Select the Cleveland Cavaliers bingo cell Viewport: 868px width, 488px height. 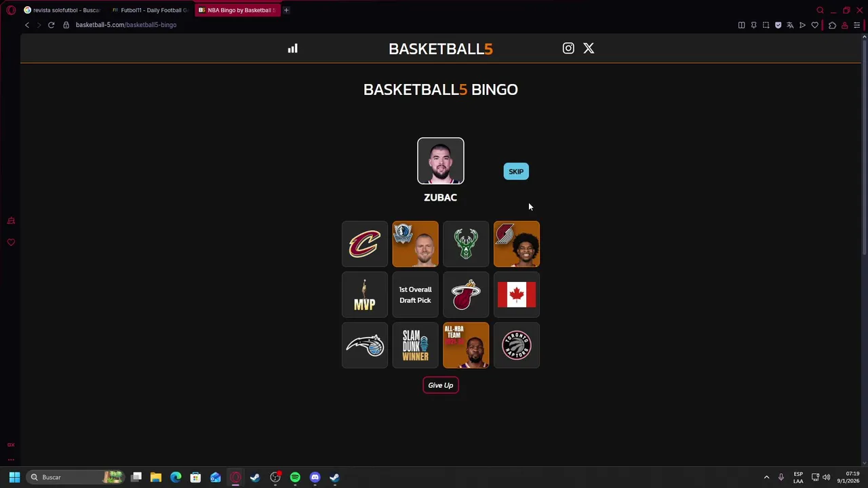[365, 244]
